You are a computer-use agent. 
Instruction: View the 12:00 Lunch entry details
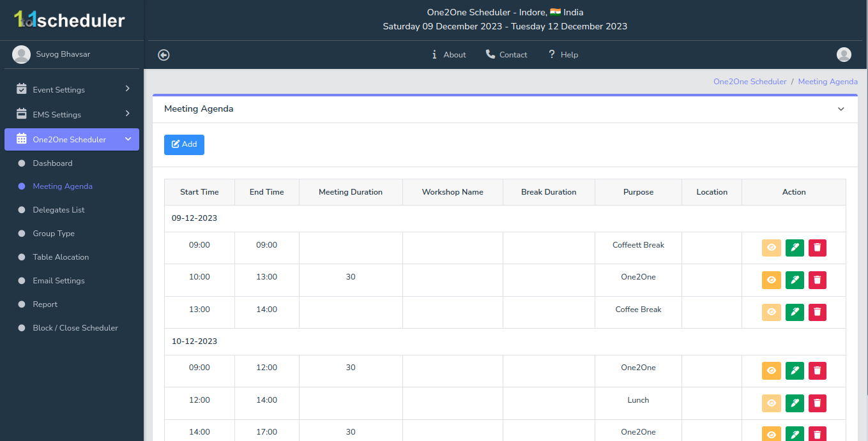point(772,403)
